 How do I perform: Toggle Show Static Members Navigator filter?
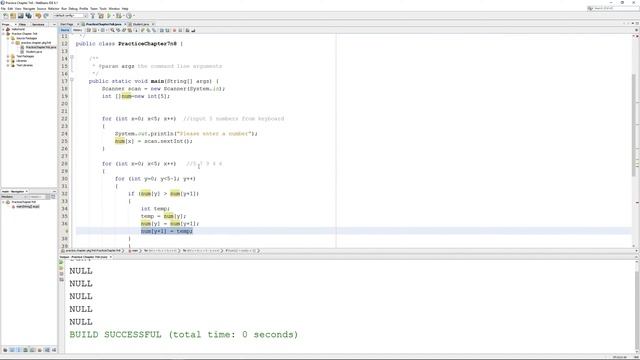(x=18, y=350)
